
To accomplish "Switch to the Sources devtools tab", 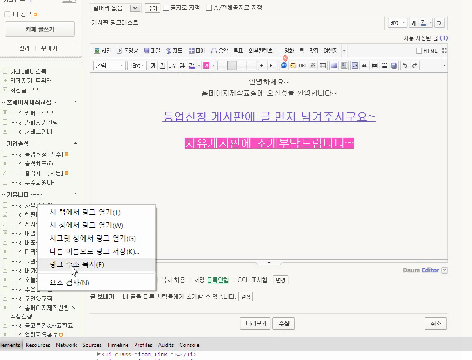I will click(x=92, y=345).
